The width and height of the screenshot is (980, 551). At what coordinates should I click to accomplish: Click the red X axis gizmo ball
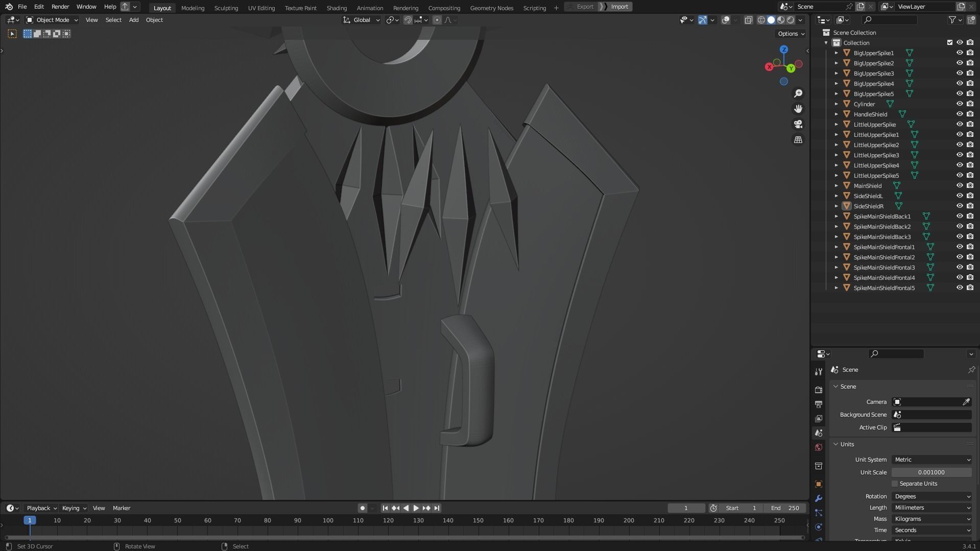point(769,67)
